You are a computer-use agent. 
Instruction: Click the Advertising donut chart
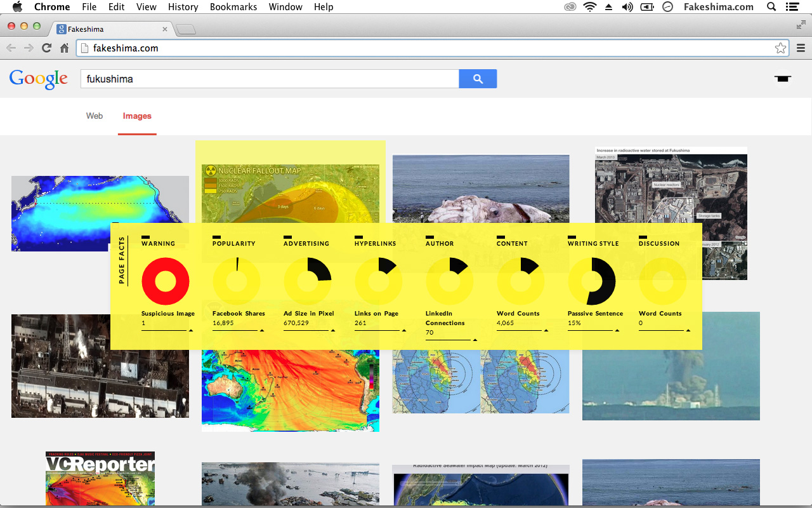coord(307,281)
